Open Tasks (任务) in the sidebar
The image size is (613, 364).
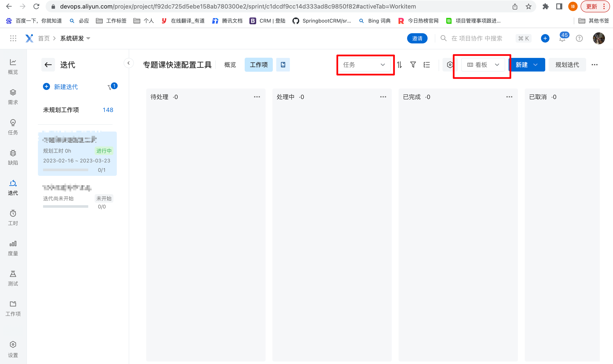coord(13,127)
